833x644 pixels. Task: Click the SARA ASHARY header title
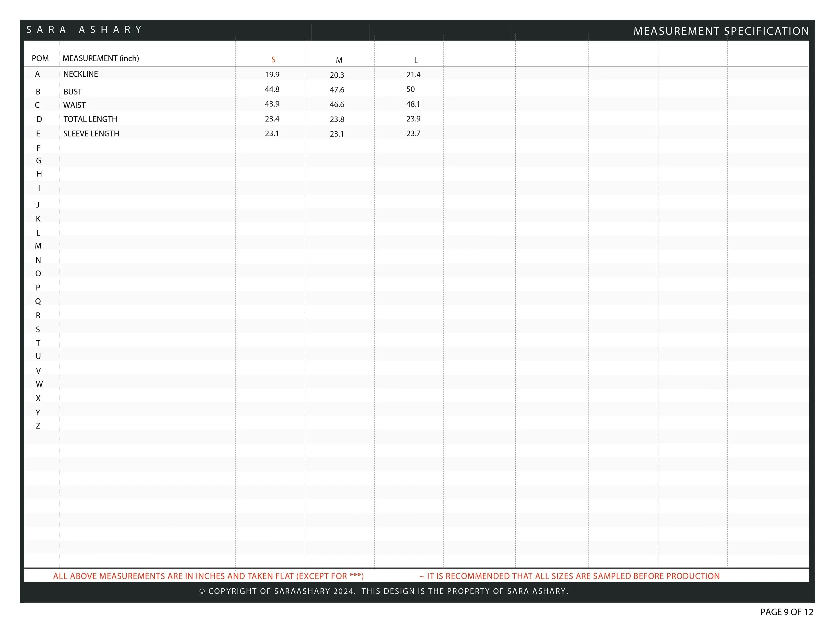pos(84,30)
